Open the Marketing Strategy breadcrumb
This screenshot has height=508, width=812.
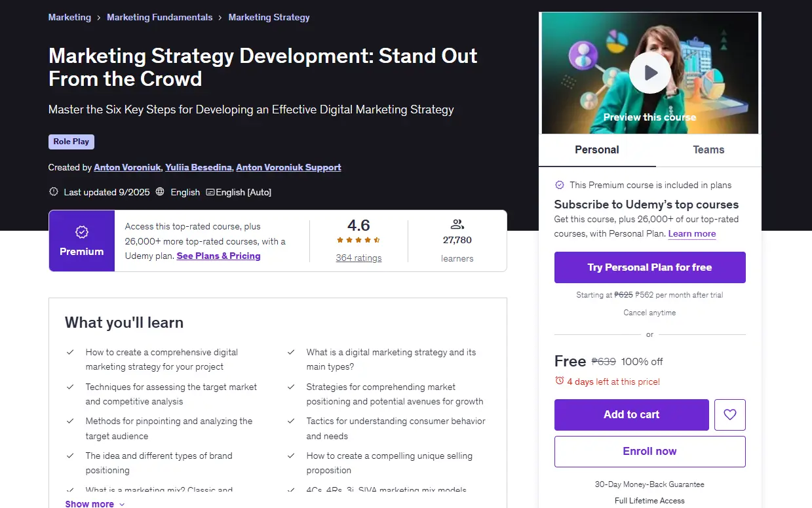point(269,18)
